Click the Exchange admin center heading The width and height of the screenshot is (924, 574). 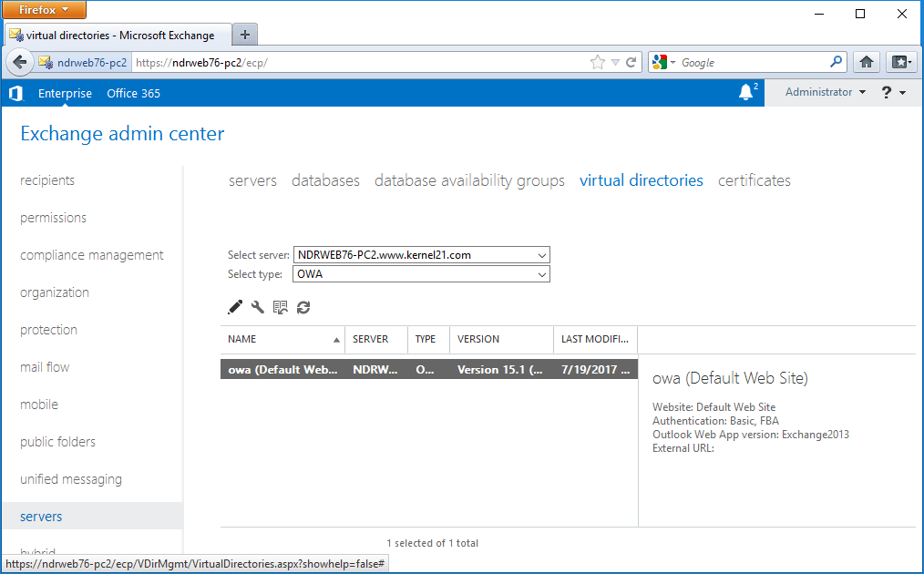point(122,134)
